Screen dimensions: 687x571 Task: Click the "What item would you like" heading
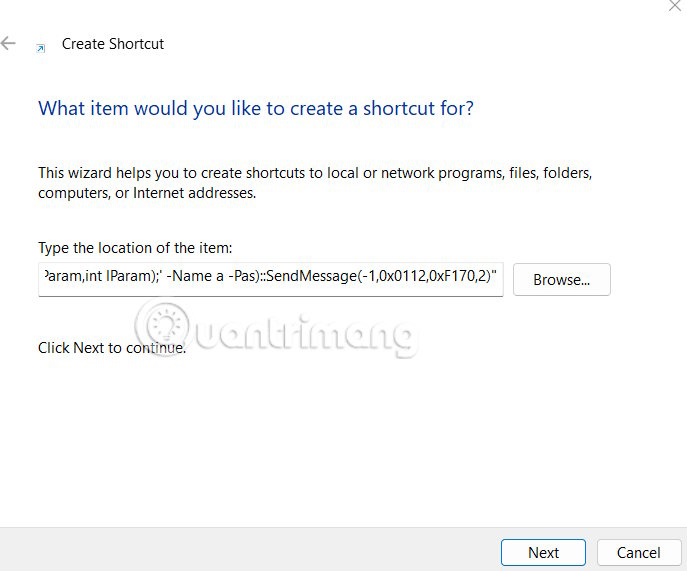pyautogui.click(x=255, y=108)
